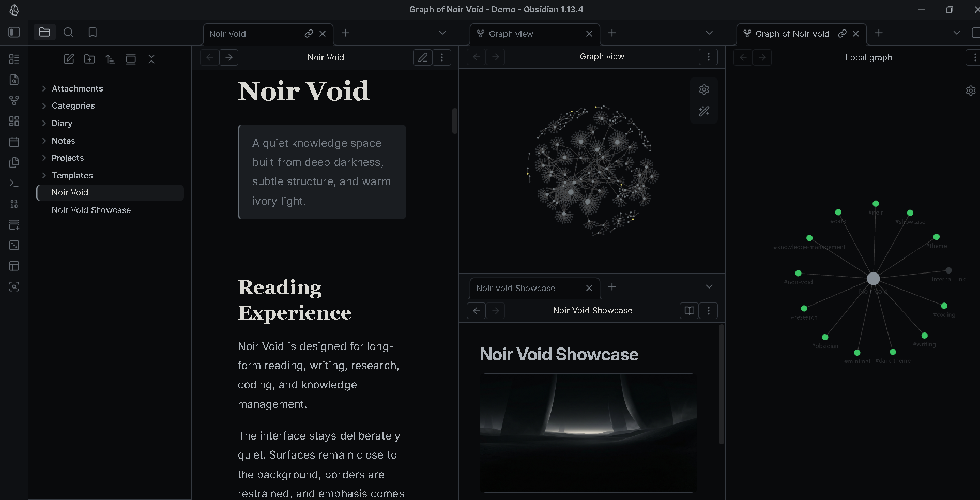The height and width of the screenshot is (500, 980).
Task: Open tab list dropdown in Graph view group
Action: [x=709, y=33]
